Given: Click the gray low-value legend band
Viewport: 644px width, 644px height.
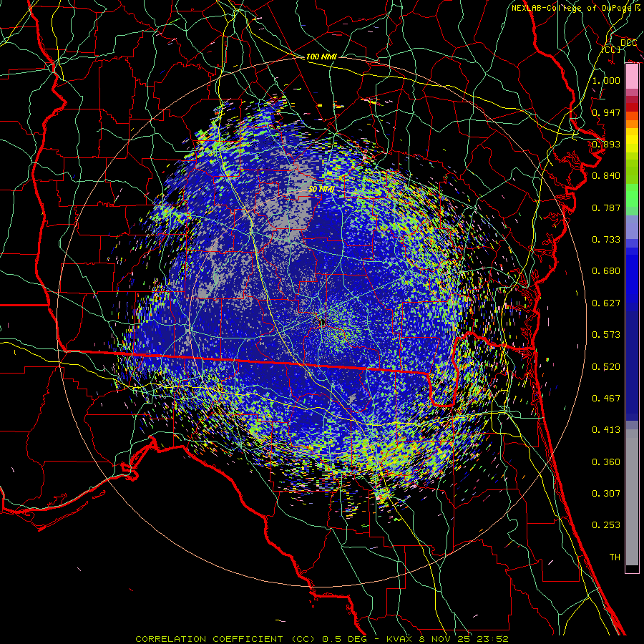Looking at the screenshot, I should 632,497.
